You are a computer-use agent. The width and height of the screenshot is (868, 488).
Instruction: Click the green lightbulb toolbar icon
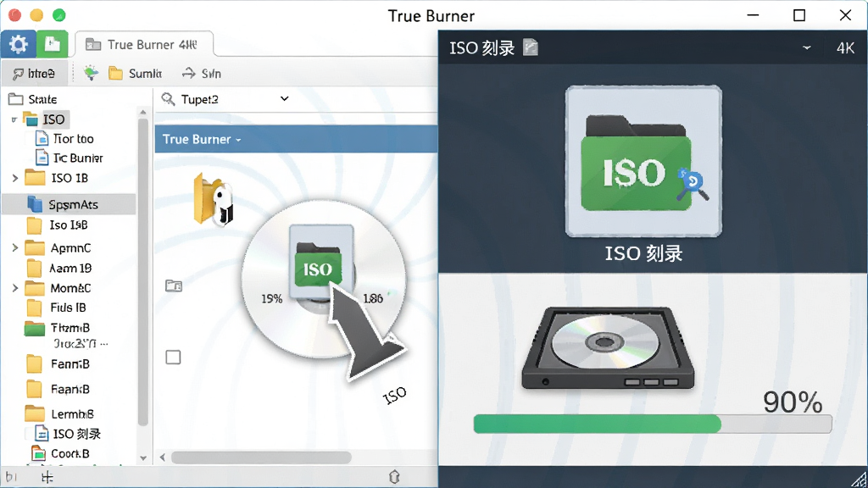(x=90, y=73)
